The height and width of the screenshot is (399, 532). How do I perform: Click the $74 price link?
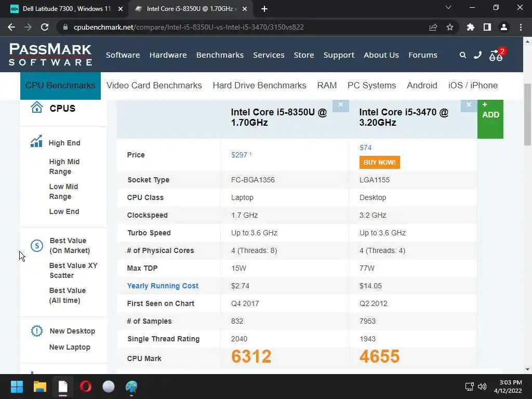(365, 148)
